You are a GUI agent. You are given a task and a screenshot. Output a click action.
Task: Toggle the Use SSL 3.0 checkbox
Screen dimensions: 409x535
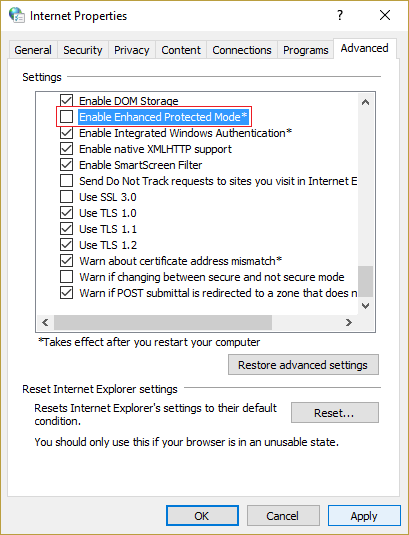point(66,197)
